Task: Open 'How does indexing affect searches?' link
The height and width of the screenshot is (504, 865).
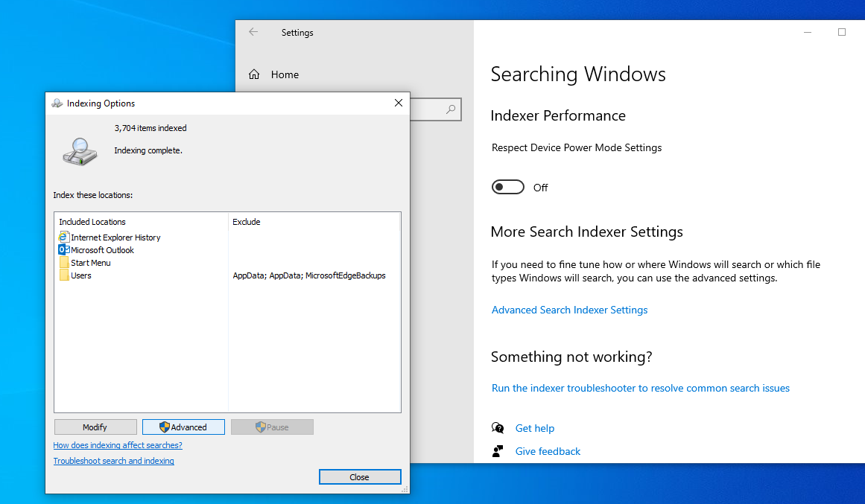Action: pos(118,445)
